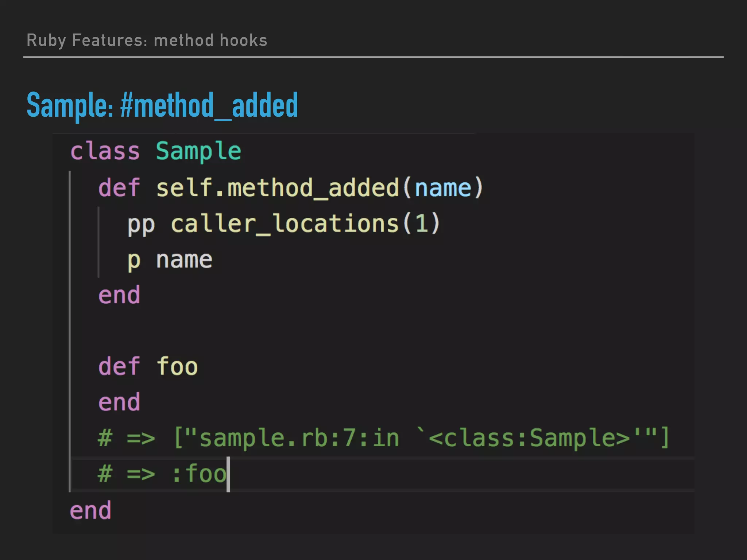This screenshot has height=560, width=747.
Task: Click the 'def' keyword before foo
Action: point(119,366)
